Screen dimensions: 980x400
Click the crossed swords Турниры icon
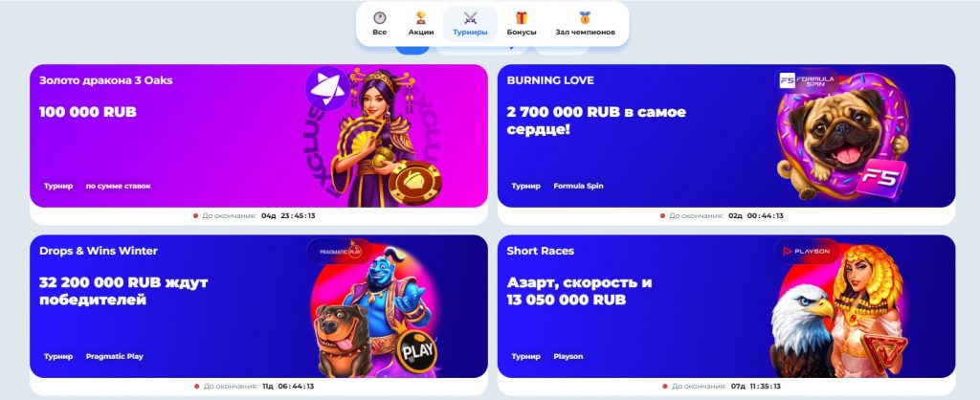click(x=470, y=17)
